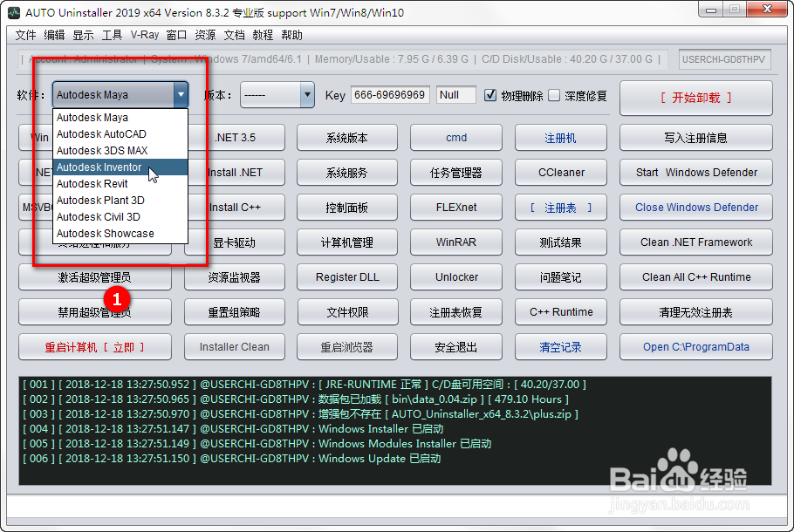Click Open C:\ProgramData button

[x=695, y=347]
